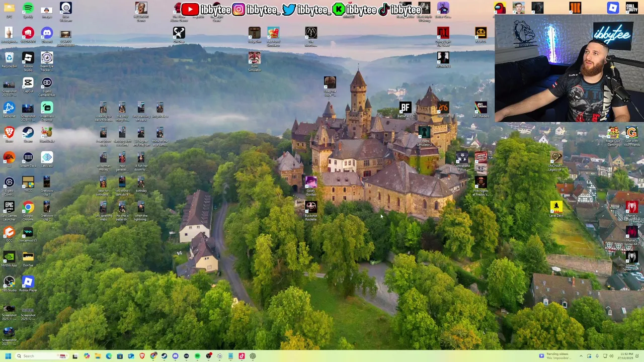Click the taskbar Search box
The width and height of the screenshot is (644, 362).
point(41,356)
